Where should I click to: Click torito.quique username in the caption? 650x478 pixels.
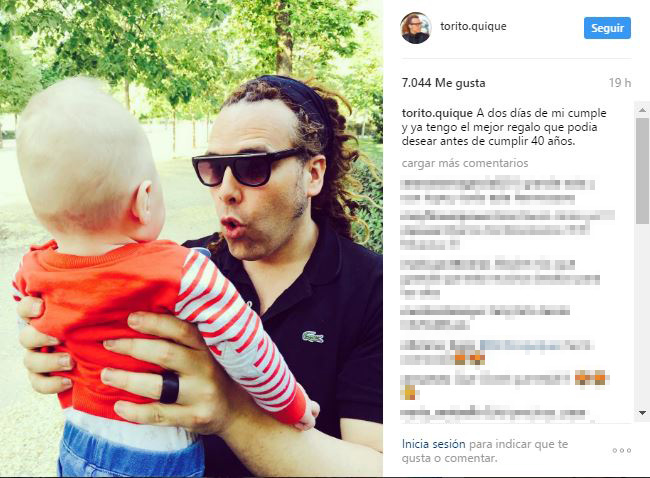(x=437, y=113)
